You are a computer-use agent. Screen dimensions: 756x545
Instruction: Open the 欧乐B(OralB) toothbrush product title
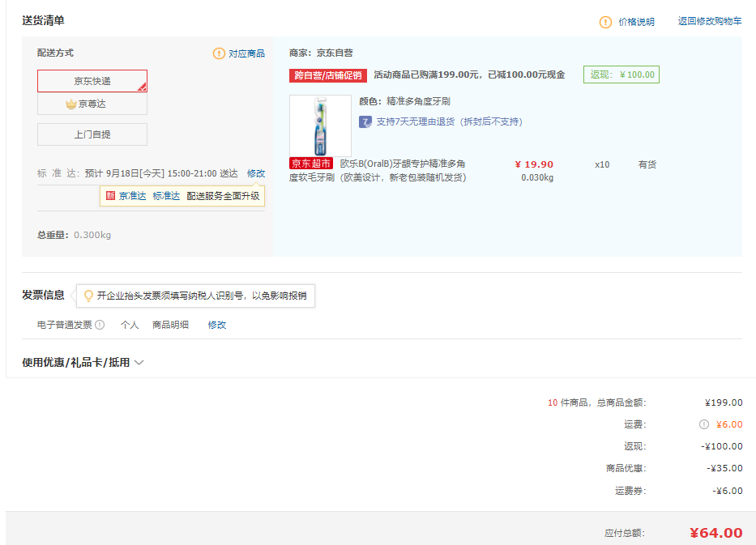[x=378, y=171]
